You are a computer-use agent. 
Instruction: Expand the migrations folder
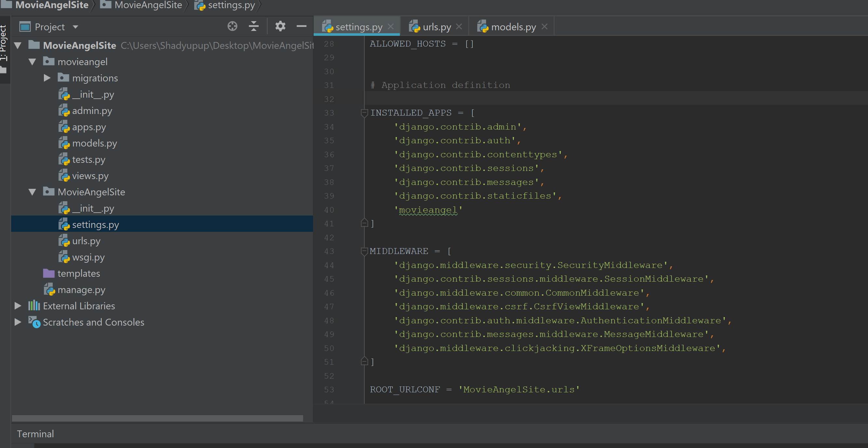pyautogui.click(x=47, y=78)
